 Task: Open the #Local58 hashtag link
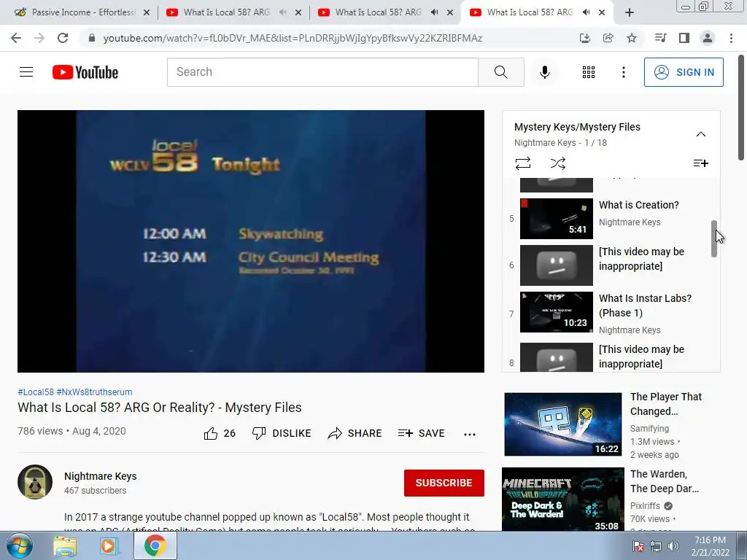click(36, 392)
